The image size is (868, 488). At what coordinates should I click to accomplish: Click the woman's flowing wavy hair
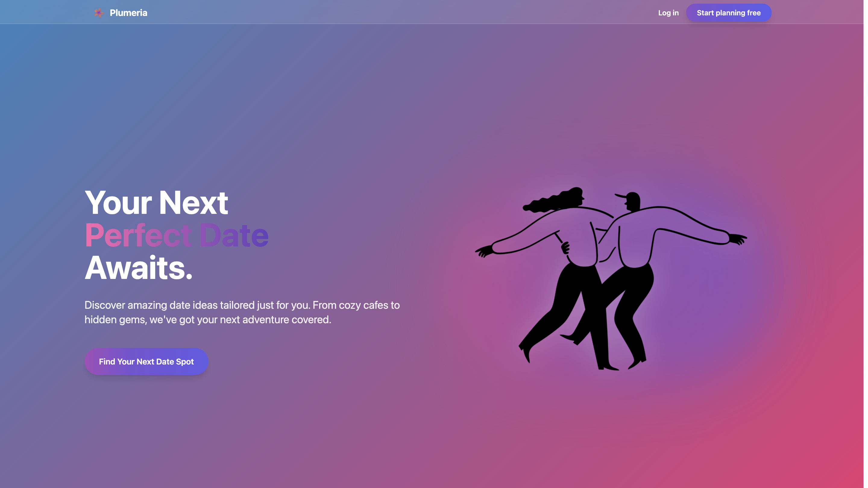coord(546,202)
